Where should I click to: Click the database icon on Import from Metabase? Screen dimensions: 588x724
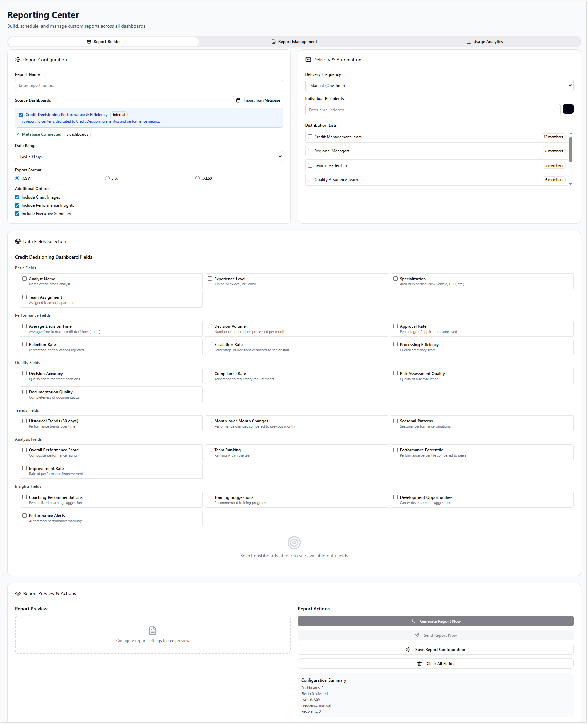click(x=238, y=101)
